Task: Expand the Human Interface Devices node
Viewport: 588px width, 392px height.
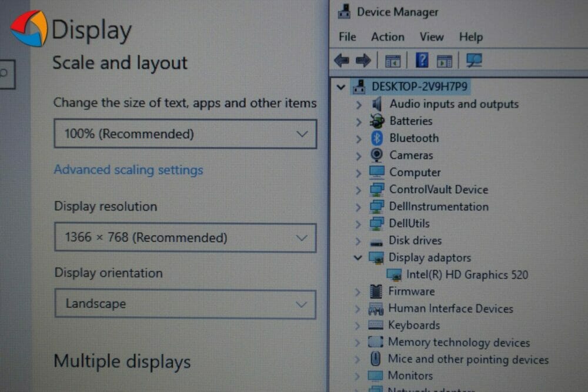Action: pos(358,309)
